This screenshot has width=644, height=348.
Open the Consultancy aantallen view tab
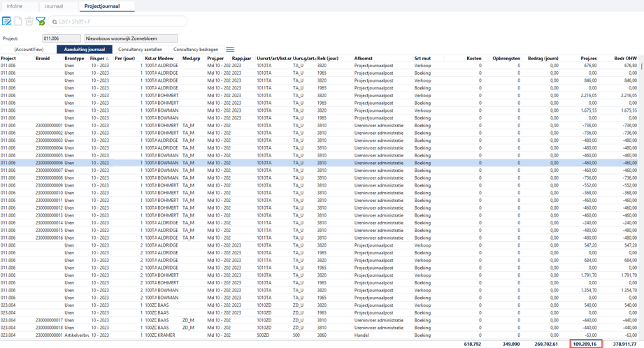pos(140,49)
